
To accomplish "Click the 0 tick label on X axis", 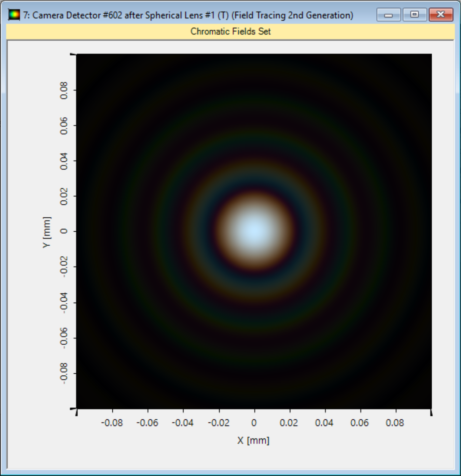I will (254, 423).
